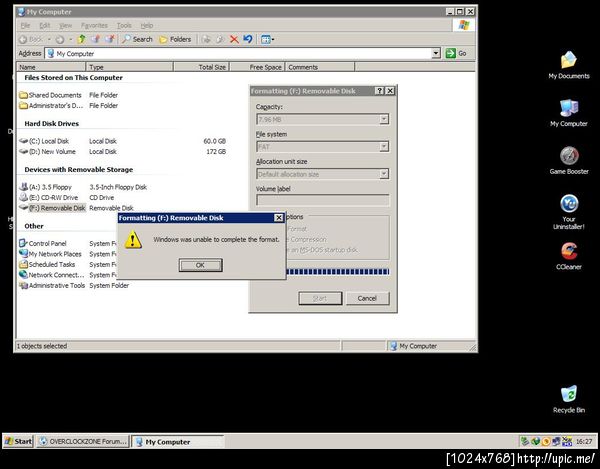This screenshot has width=600, height=469.
Task: Click the Start button in Format dialog
Action: 320,298
